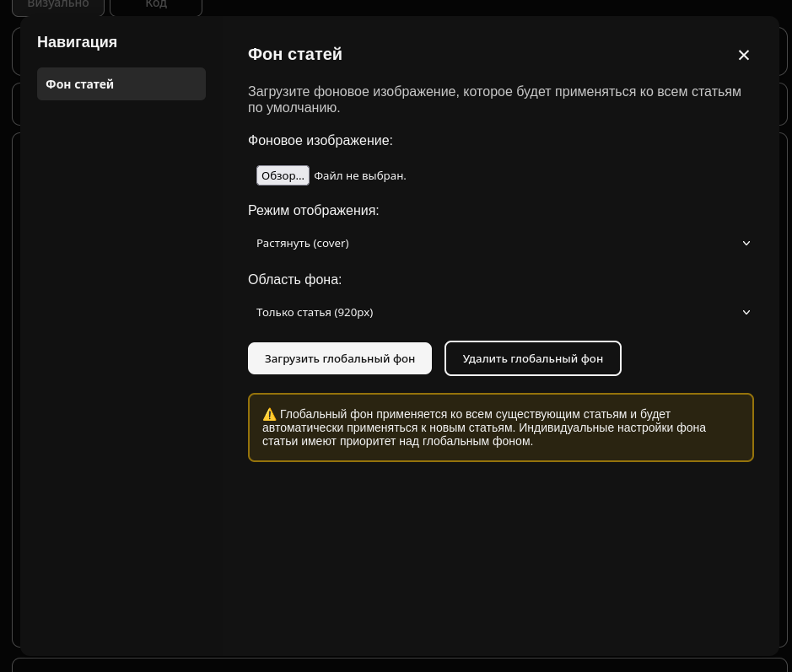Switch to the Визуально tab behind the dialog
The height and width of the screenshot is (672, 792).
point(57,5)
